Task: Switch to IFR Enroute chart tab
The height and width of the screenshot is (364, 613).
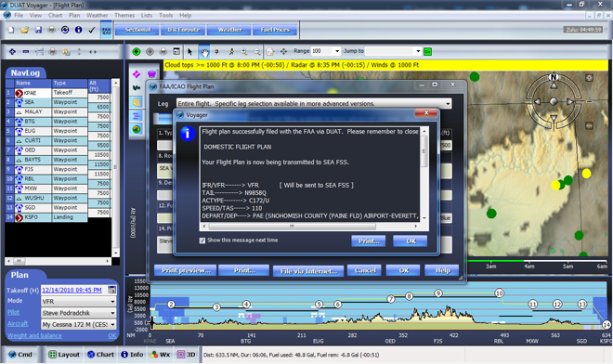Action: pyautogui.click(x=183, y=30)
